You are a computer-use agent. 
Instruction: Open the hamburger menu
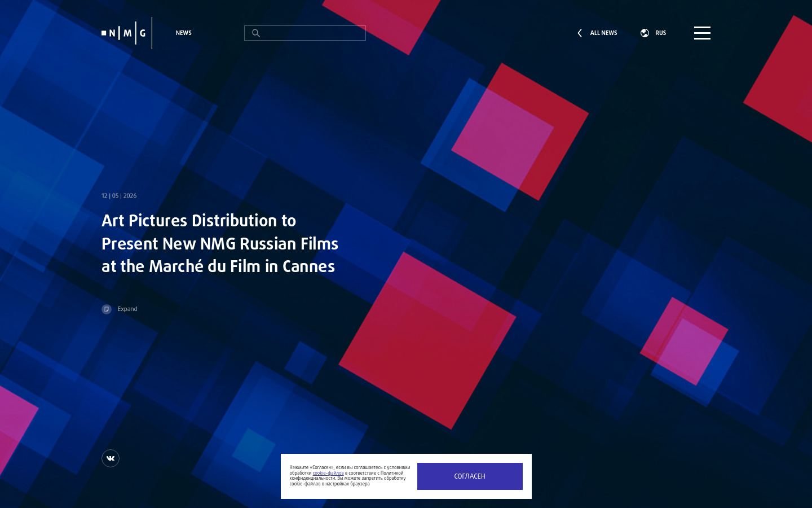point(702,33)
